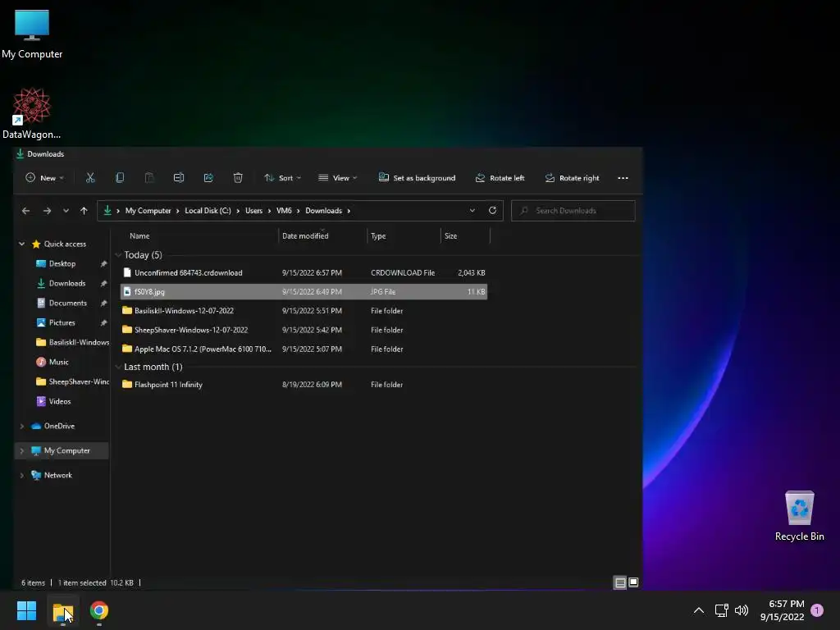Click File Explorer on taskbar
The width and height of the screenshot is (840, 630).
pyautogui.click(x=62, y=610)
